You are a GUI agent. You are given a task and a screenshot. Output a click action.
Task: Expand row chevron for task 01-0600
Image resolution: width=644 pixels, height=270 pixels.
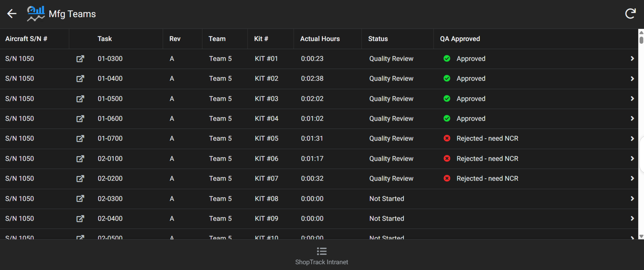pos(632,119)
